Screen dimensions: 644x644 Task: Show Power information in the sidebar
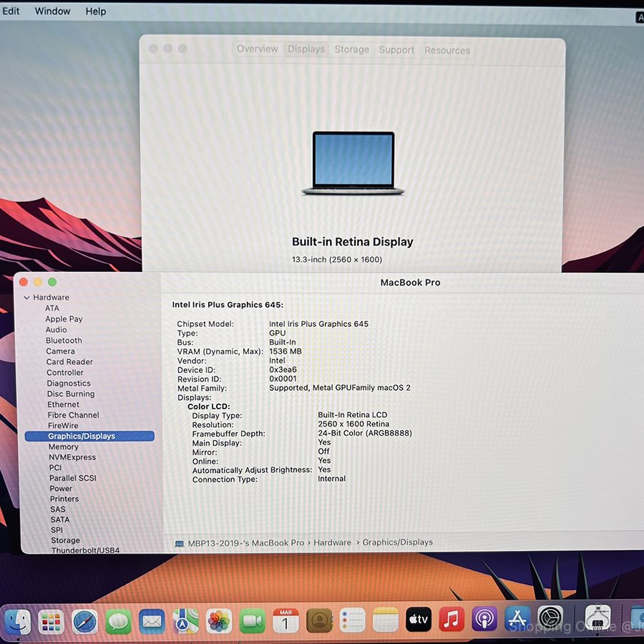tap(61, 489)
